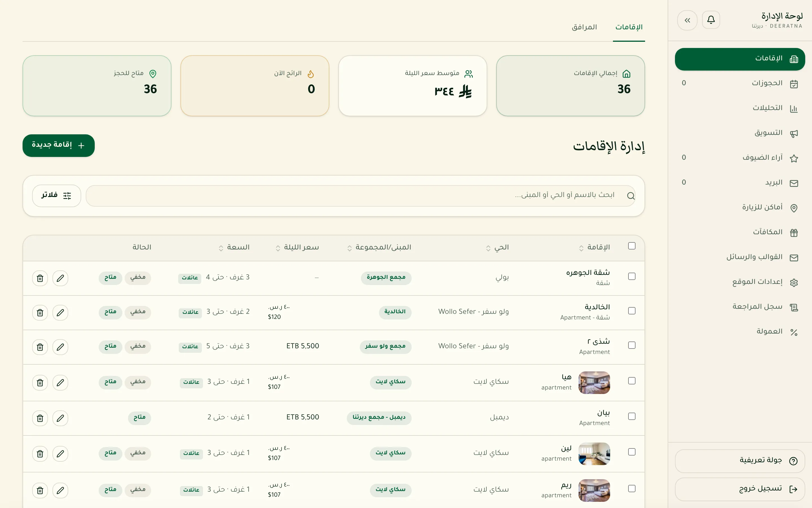The width and height of the screenshot is (812, 508).
Task: Click the آراء الضيوف star icon
Action: [x=794, y=158]
